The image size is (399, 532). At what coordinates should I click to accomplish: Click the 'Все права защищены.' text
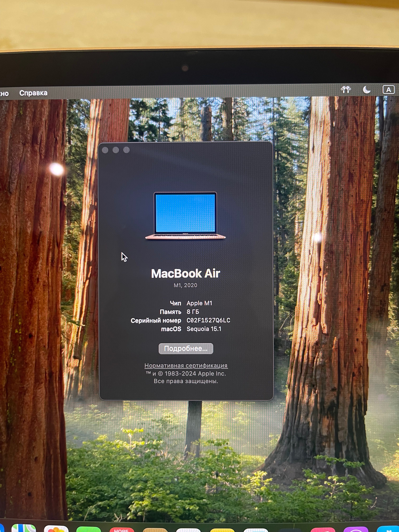[x=186, y=381]
